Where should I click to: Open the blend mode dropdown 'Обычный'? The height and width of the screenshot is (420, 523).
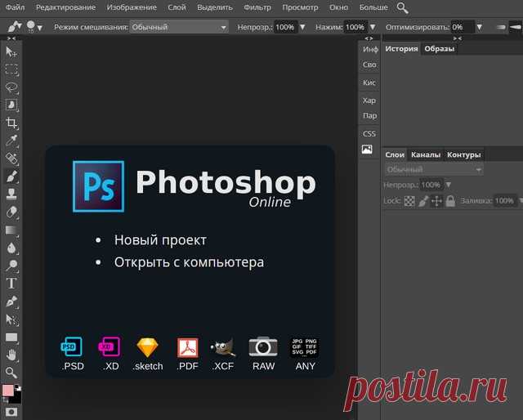tap(179, 27)
